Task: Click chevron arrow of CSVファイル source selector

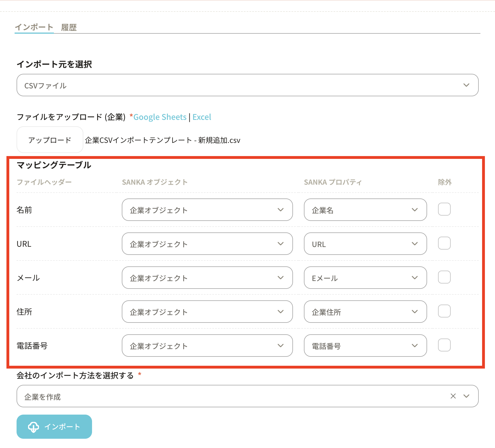Action: (466, 85)
